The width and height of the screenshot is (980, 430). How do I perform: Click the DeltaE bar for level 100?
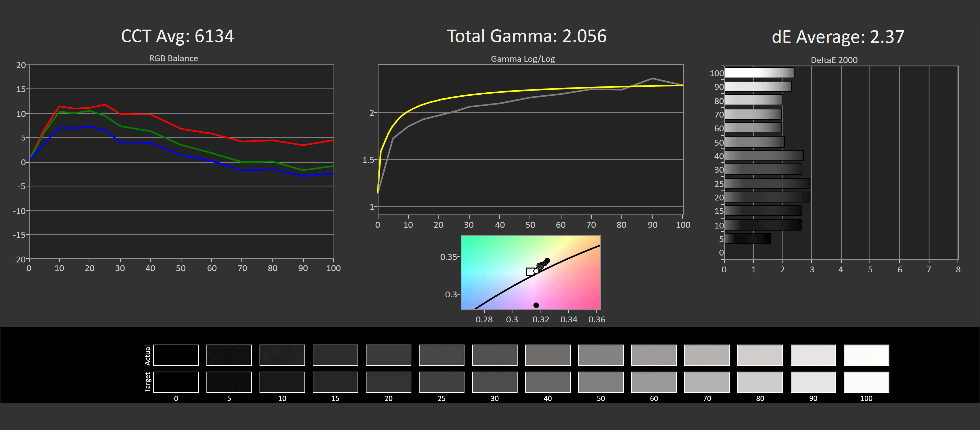pos(759,73)
